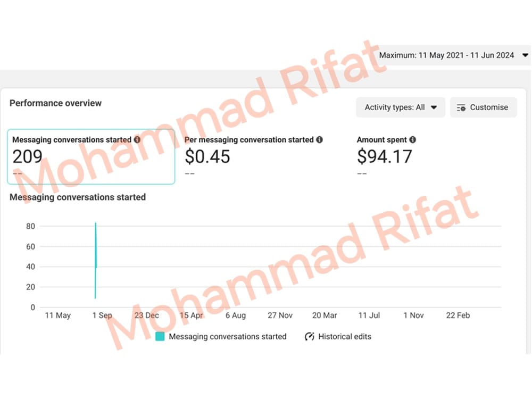The height and width of the screenshot is (399, 532).
Task: Click the Performance overview heading
Action: pos(55,103)
